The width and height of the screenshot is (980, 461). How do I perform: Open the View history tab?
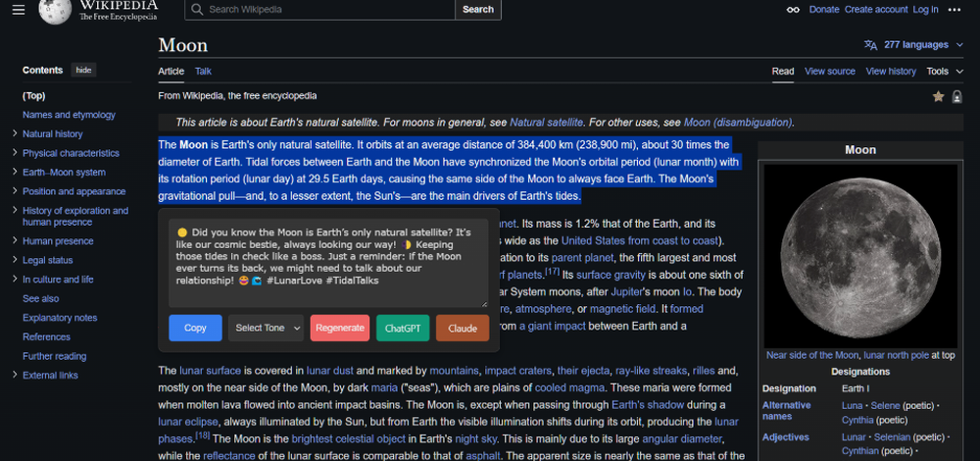(x=891, y=72)
